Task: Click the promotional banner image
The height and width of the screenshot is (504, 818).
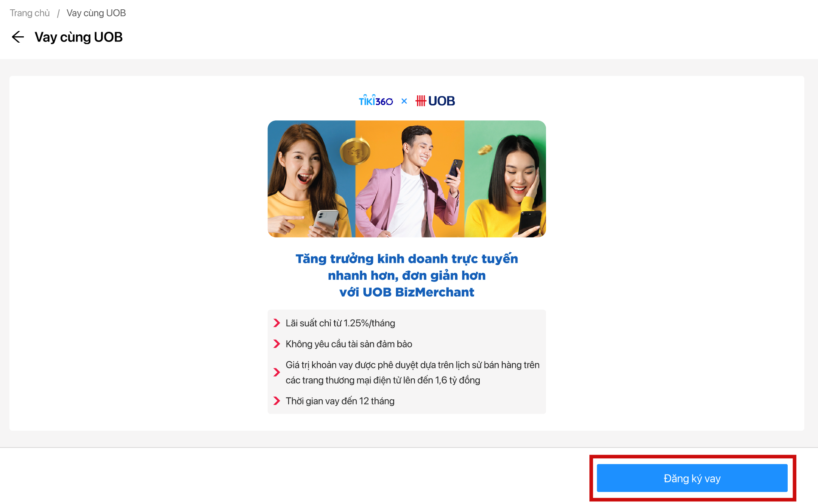Action: point(407,179)
